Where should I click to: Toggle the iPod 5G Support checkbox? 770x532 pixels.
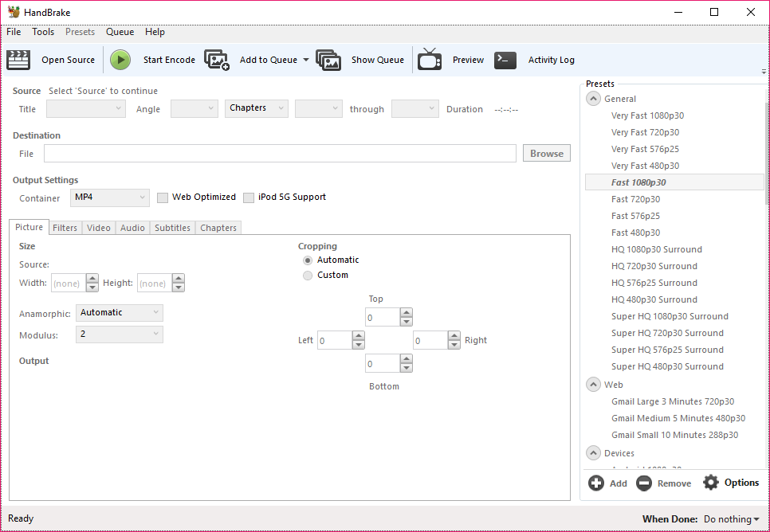(x=249, y=198)
